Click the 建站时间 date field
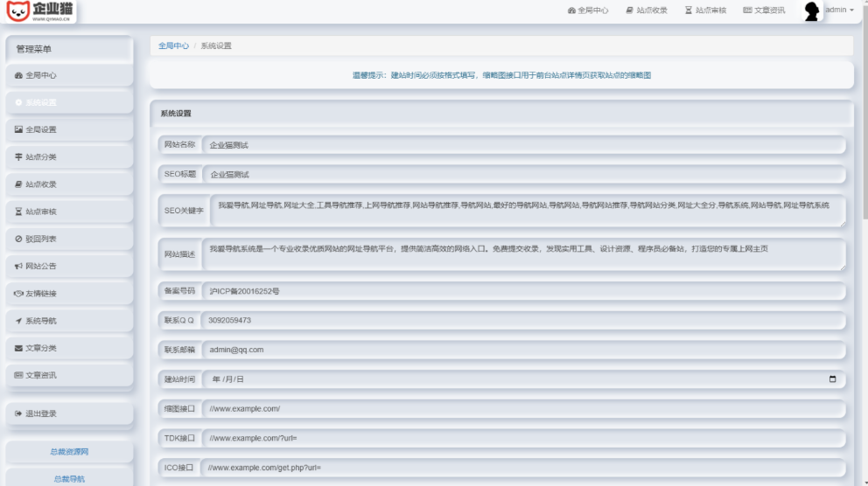Screen dimensions: 868x486 tap(523, 378)
